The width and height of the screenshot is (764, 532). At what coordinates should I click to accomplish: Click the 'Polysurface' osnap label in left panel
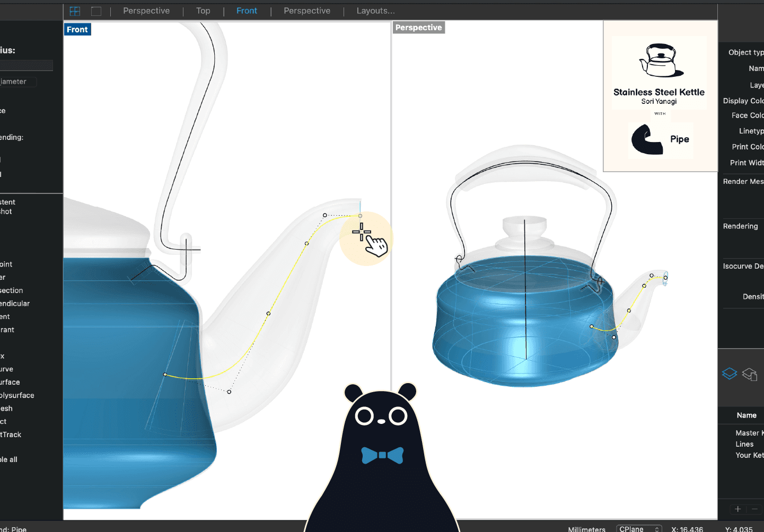17,395
